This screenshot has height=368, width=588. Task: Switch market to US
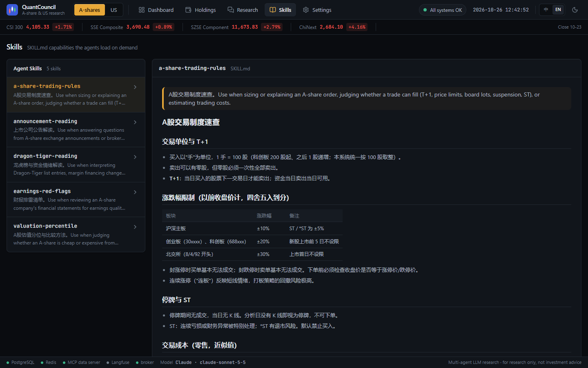[x=114, y=10]
